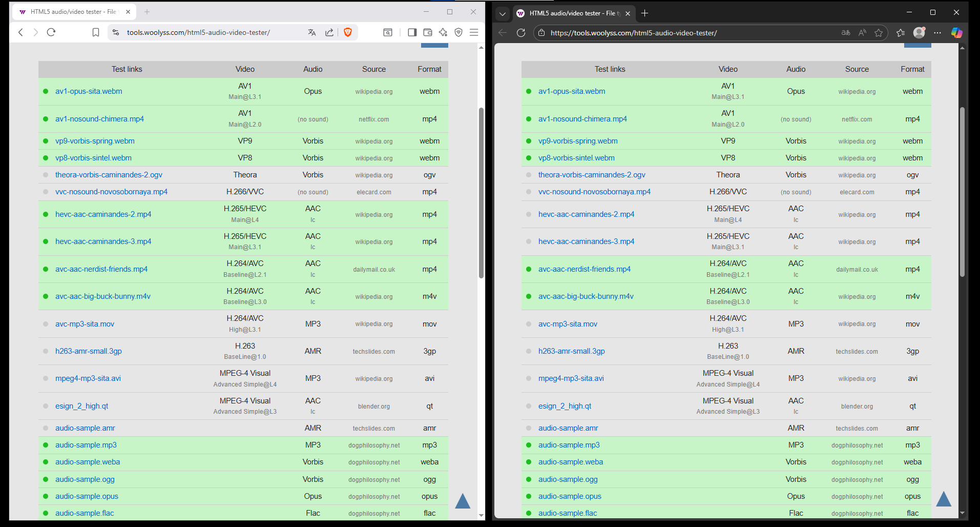Screen dimensions: 980x527
Task: Click Edge site information lock icon
Action: [541, 33]
